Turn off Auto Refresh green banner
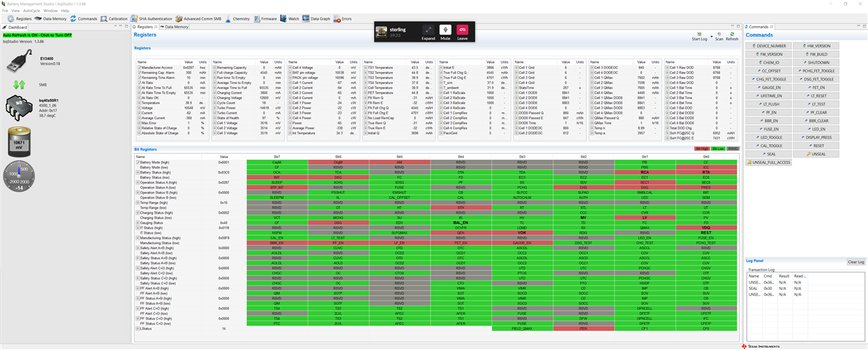The image size is (868, 350). tap(37, 35)
